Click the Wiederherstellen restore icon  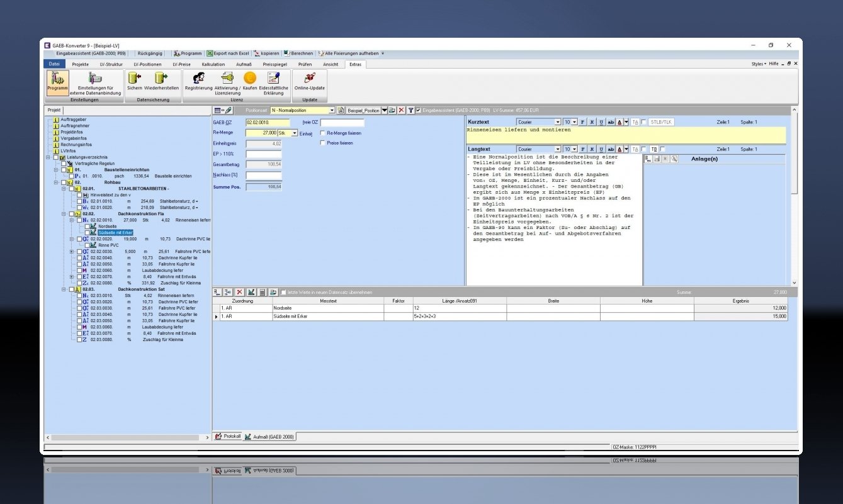[x=161, y=78]
